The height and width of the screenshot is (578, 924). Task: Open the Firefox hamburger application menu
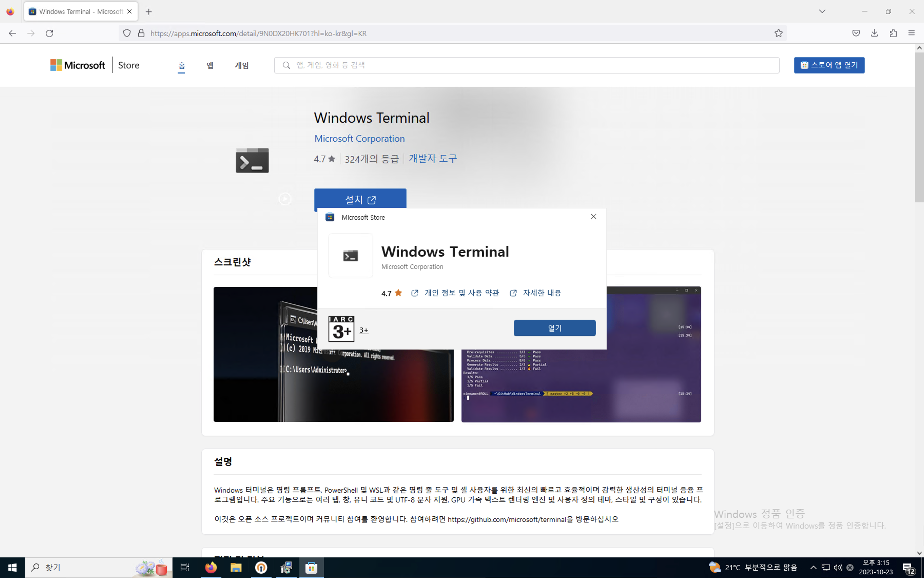pyautogui.click(x=911, y=33)
